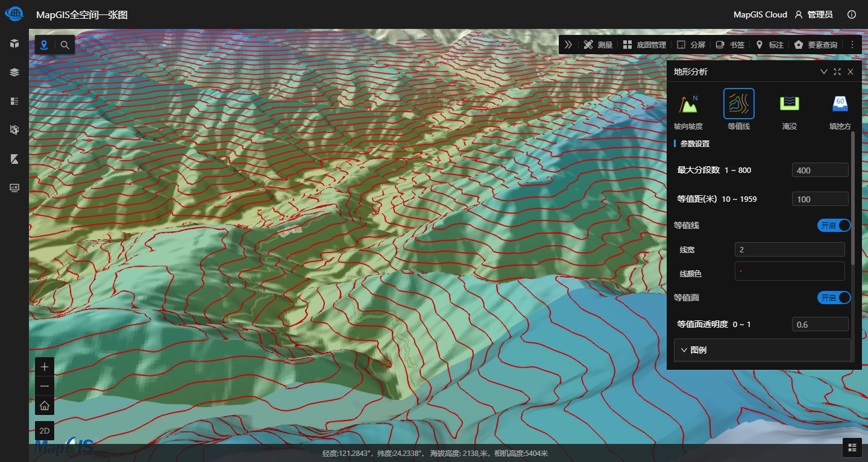Open the 管理员 user menu
The width and height of the screenshot is (868, 462).
pos(814,14)
